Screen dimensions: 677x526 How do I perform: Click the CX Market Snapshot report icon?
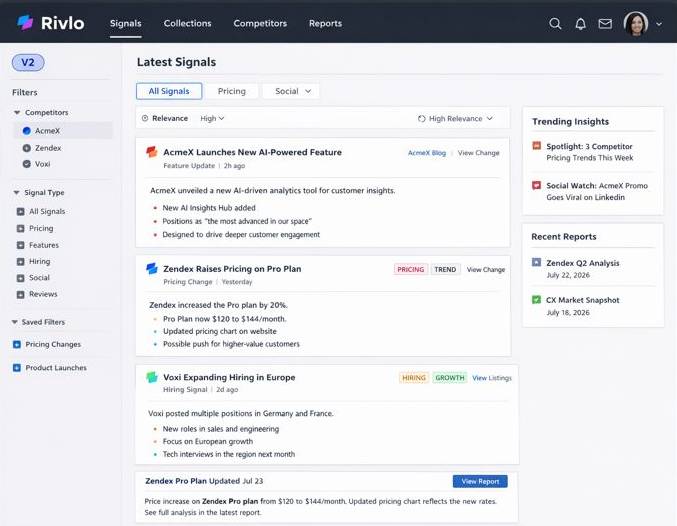pyautogui.click(x=536, y=299)
